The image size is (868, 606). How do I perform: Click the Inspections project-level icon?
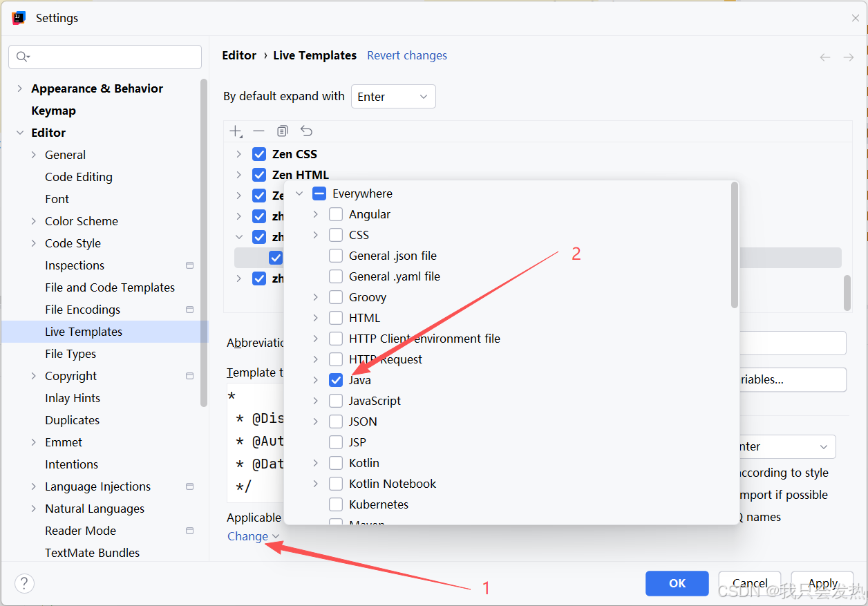pos(190,265)
